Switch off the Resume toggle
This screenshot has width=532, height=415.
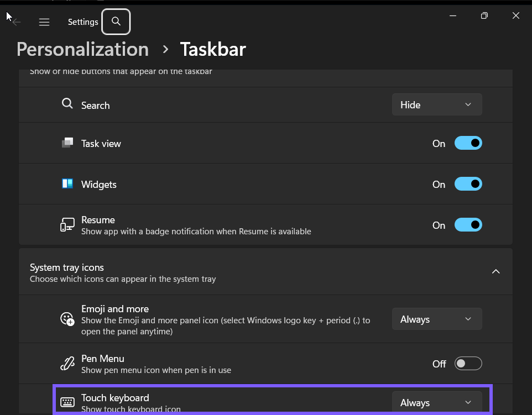468,225
